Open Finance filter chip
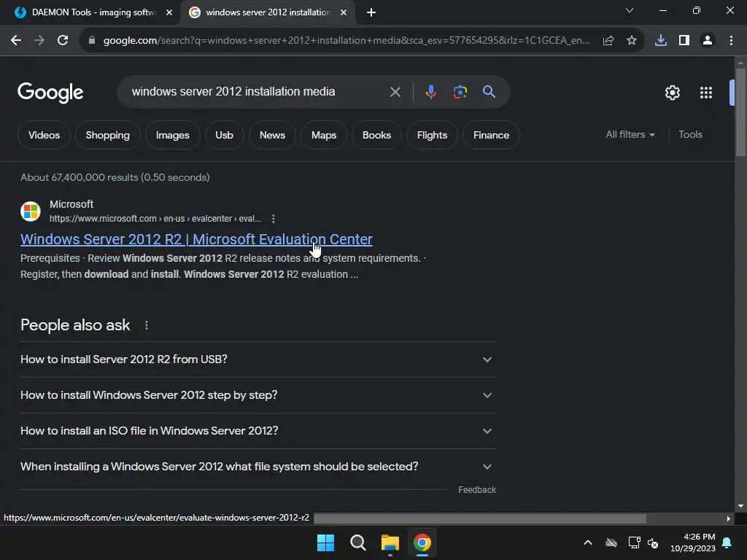 [x=491, y=135]
